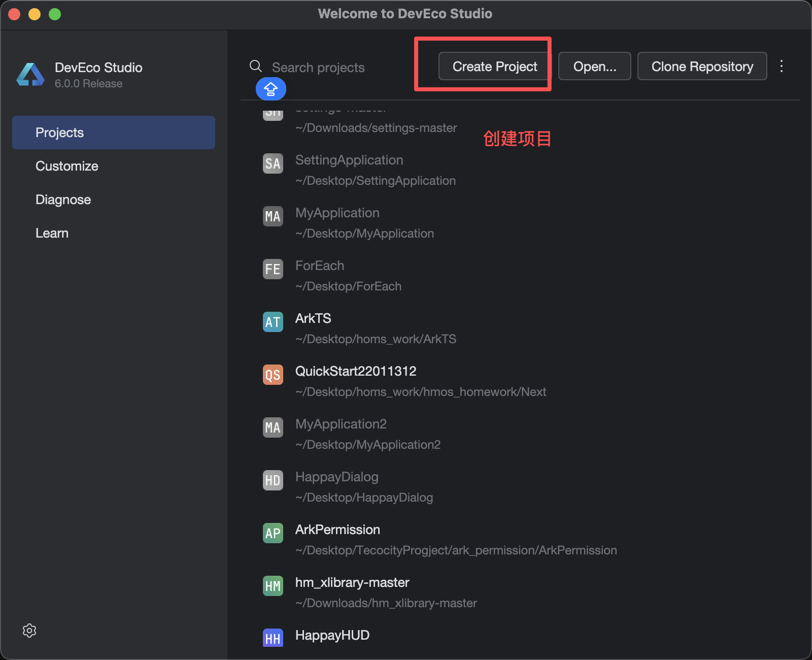812x660 pixels.
Task: Click the ~/Downloads/hm_xlibrary-master path
Action: pyautogui.click(x=386, y=603)
